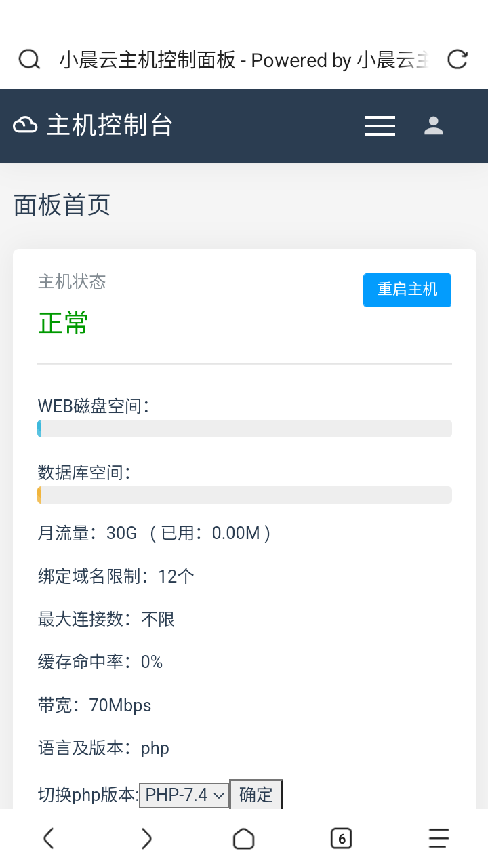This screenshot has height=868, width=488.
Task: Click the 主机控制台 title text
Action: [110, 125]
